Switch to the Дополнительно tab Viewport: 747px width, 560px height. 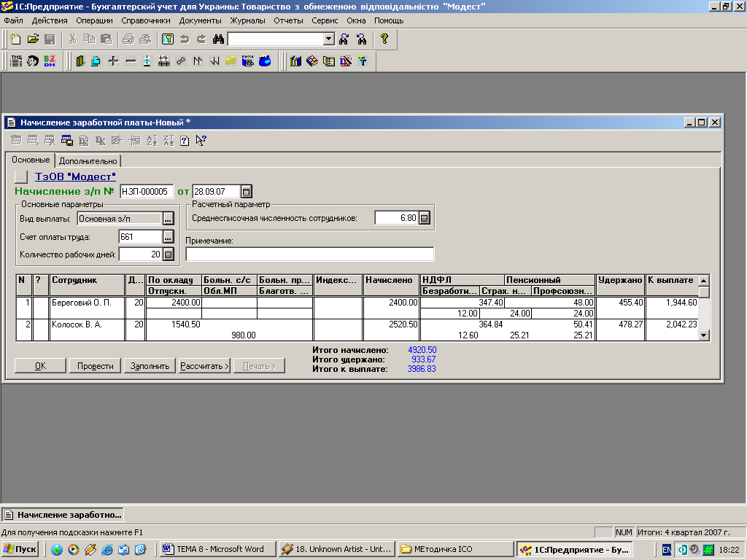88,161
